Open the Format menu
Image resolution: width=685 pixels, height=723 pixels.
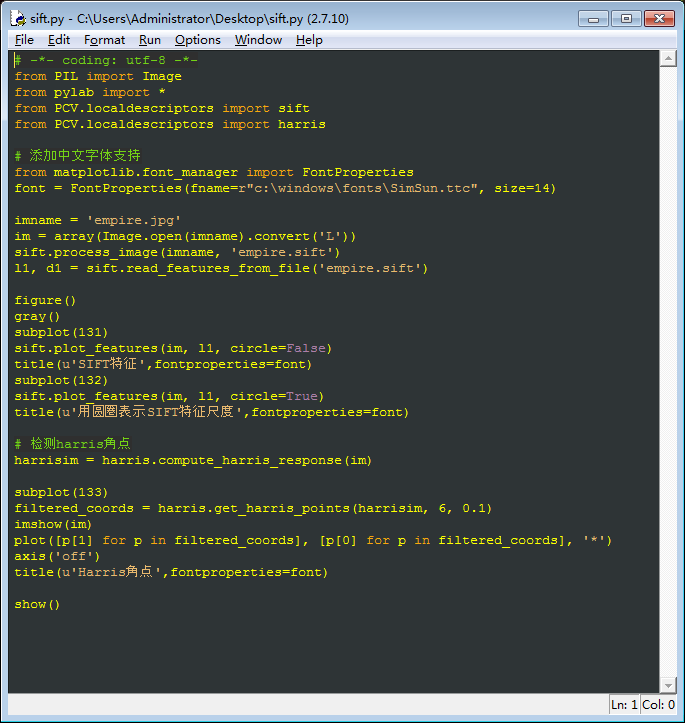tap(104, 40)
